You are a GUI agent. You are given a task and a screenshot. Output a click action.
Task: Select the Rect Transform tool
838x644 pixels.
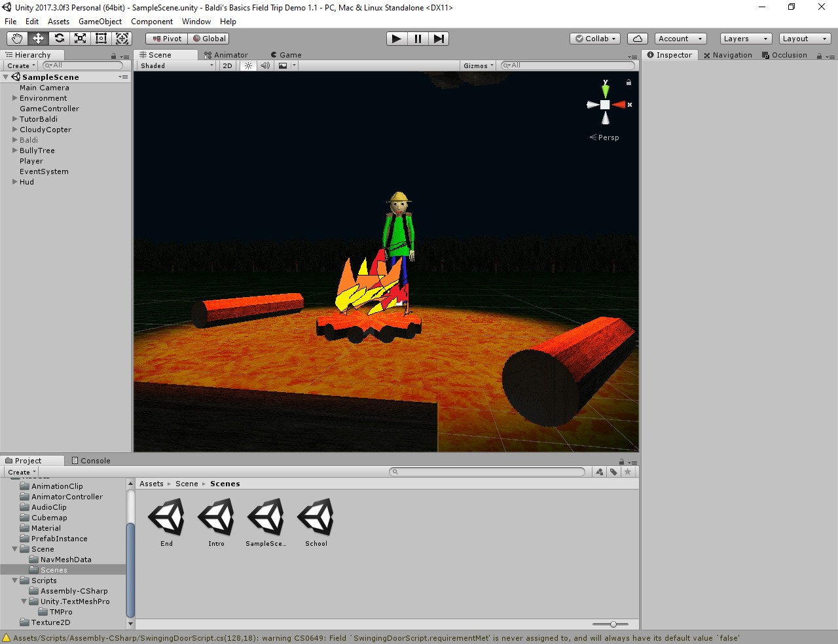click(x=101, y=38)
